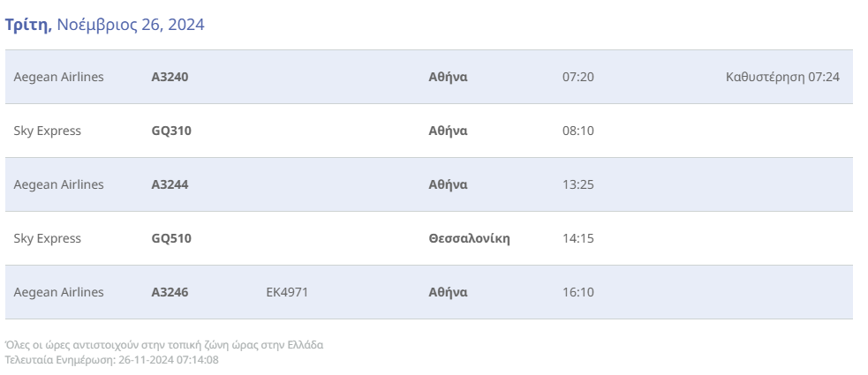Screen dimensions: 868x375
Task: Click the 08:10 departure time
Action: tap(577, 131)
